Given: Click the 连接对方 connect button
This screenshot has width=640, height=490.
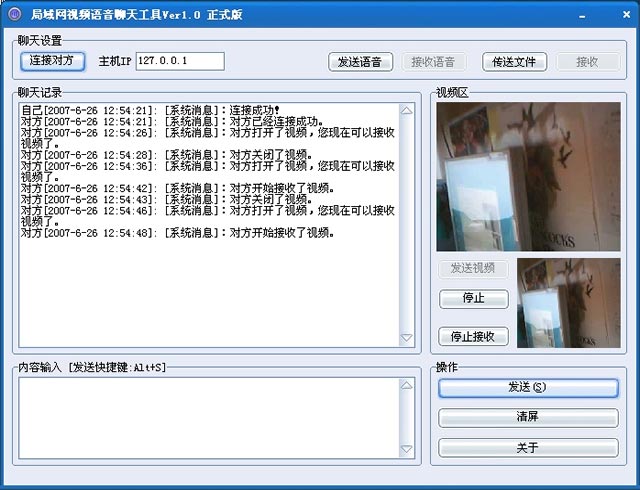Looking at the screenshot, I should (x=53, y=61).
